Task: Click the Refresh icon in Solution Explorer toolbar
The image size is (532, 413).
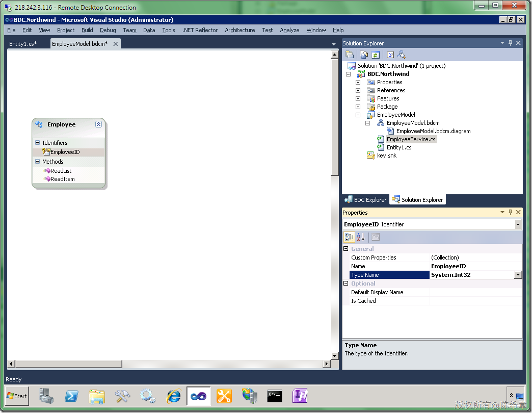Action: pos(375,55)
